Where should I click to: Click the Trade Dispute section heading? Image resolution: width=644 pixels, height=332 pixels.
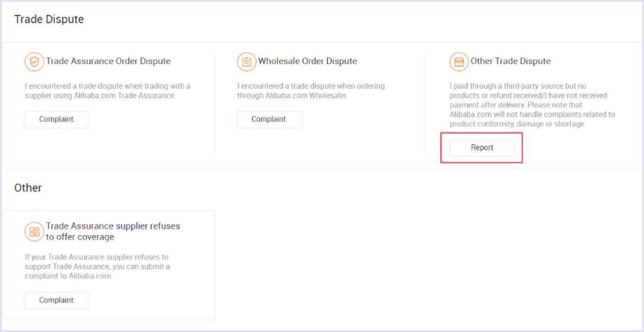[49, 19]
